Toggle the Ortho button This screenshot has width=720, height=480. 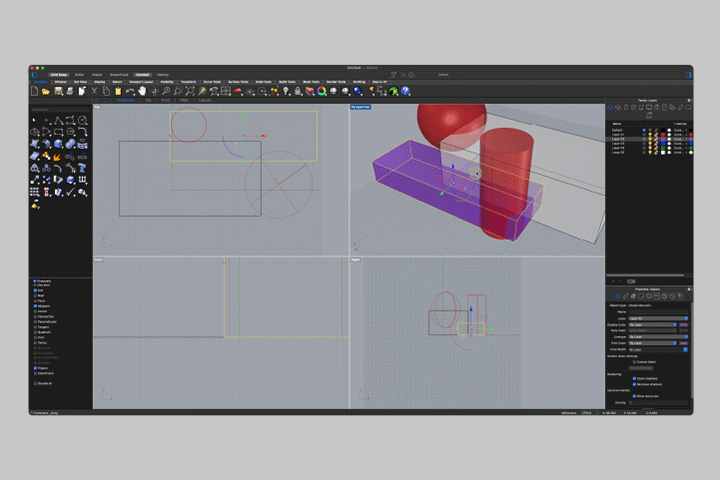tap(79, 74)
